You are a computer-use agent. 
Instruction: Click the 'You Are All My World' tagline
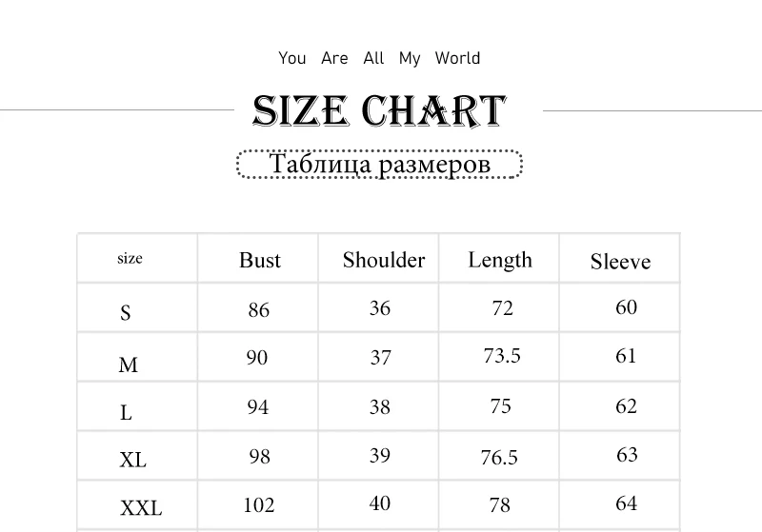(379, 58)
